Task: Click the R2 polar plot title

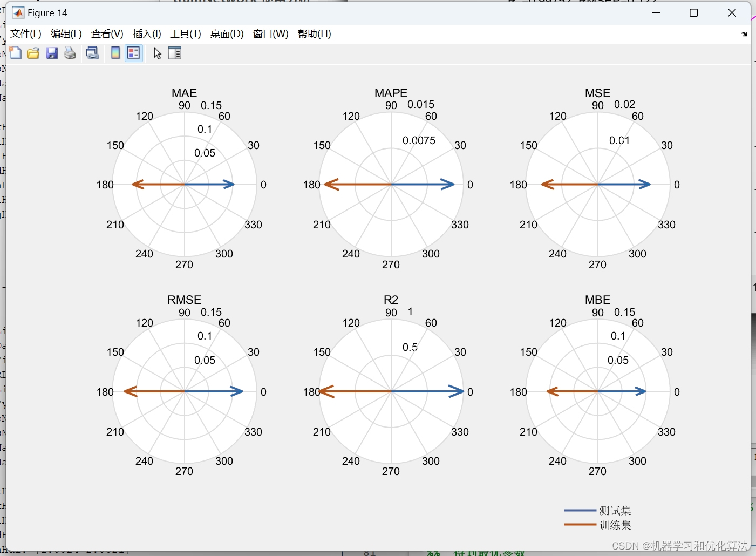Action: 391,300
